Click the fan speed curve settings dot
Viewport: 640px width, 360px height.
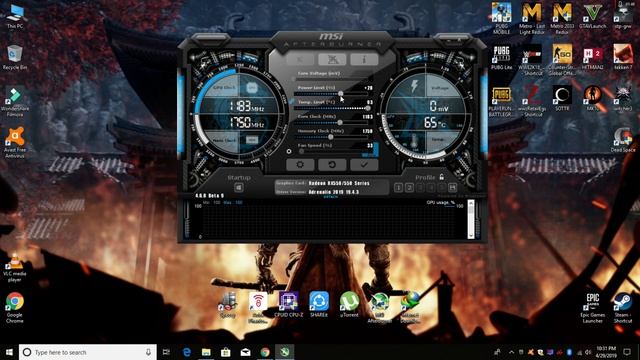click(x=289, y=151)
